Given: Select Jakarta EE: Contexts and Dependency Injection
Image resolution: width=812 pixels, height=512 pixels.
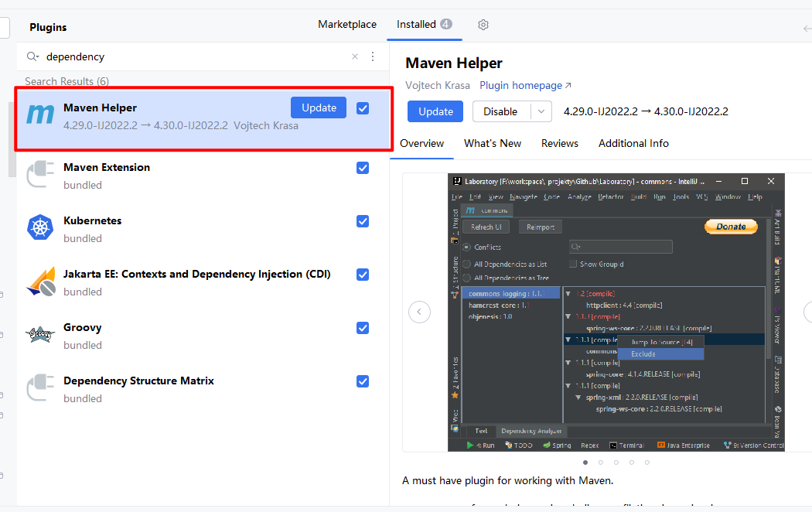Looking at the screenshot, I should pyautogui.click(x=196, y=274).
